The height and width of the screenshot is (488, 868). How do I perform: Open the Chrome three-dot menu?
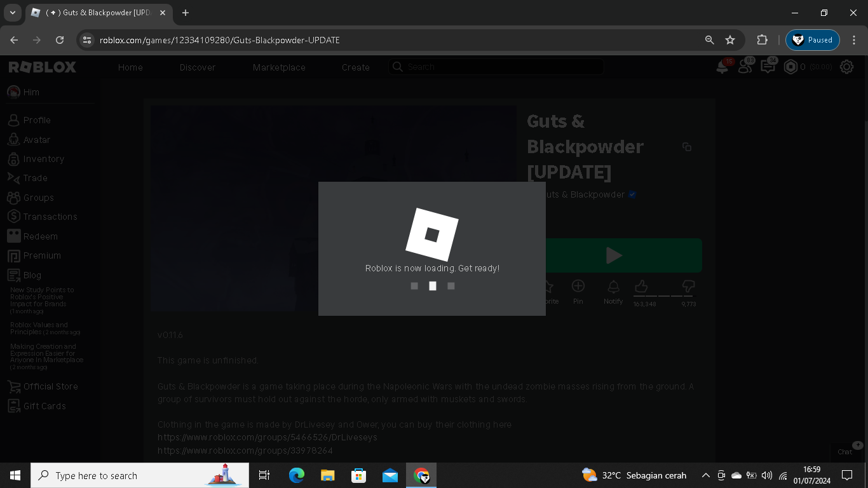click(x=853, y=40)
